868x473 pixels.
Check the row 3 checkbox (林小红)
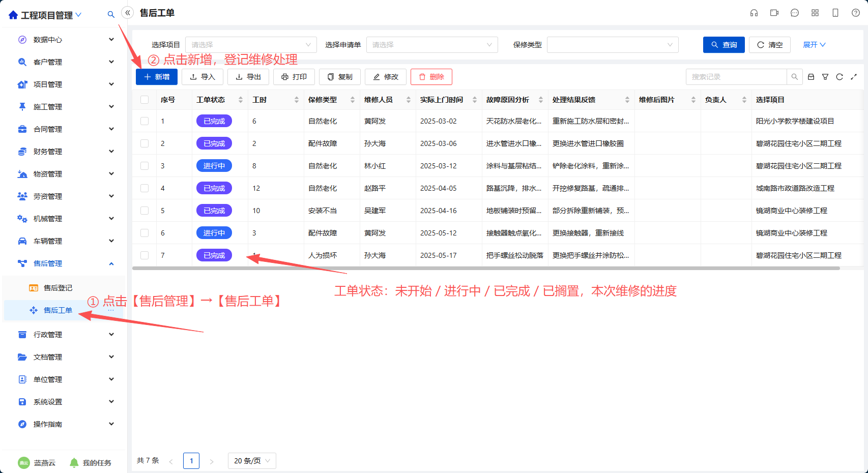click(144, 166)
